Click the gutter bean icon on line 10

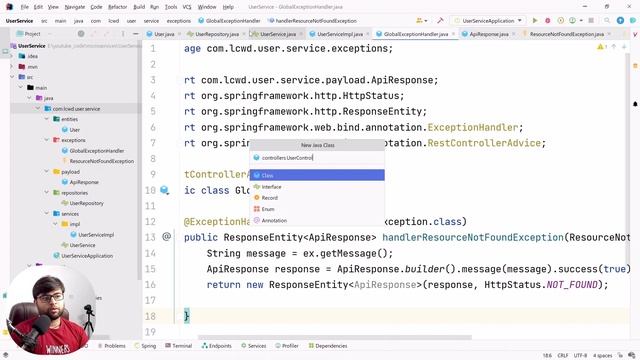(164, 190)
